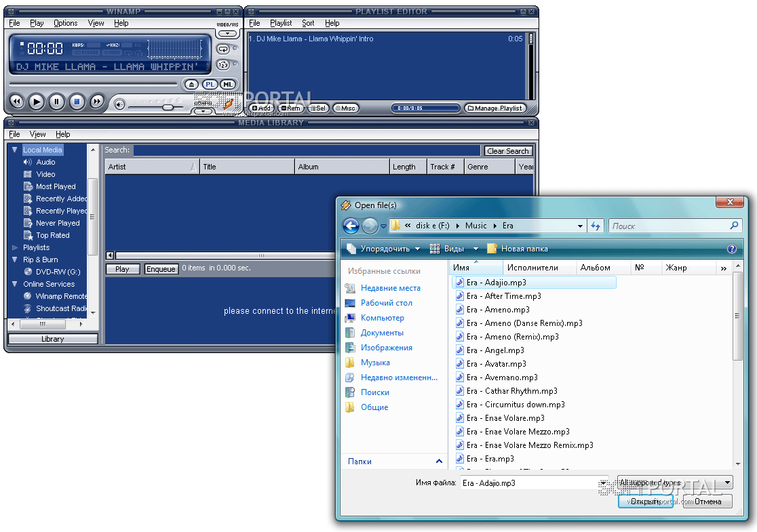Open the Audio item in Local Media
Image resolution: width=757 pixels, height=532 pixels.
pyautogui.click(x=45, y=162)
